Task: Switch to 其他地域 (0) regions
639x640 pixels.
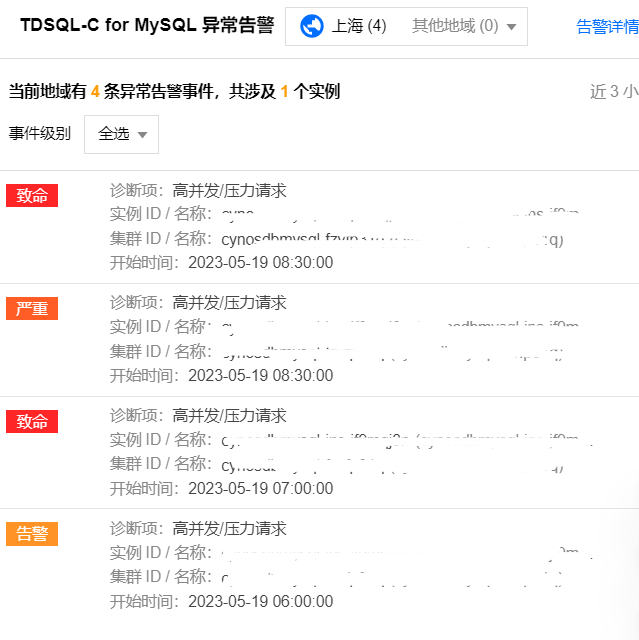Action: point(454,26)
